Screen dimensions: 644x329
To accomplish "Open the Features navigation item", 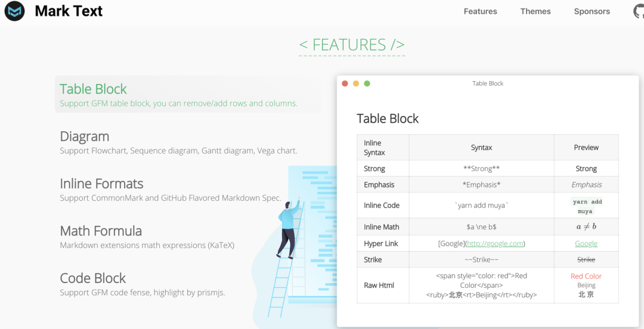I will click(480, 11).
